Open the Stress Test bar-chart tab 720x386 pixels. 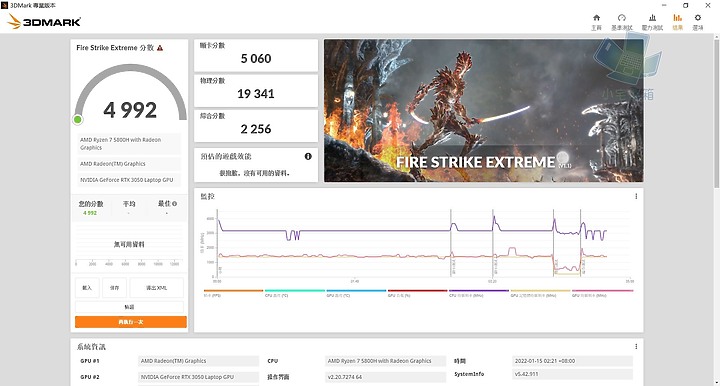click(x=652, y=21)
